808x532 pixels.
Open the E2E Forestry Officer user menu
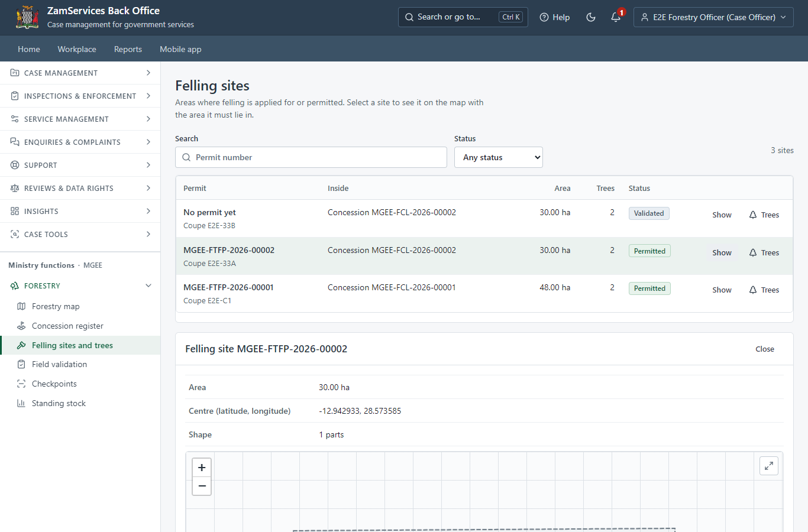click(x=713, y=17)
